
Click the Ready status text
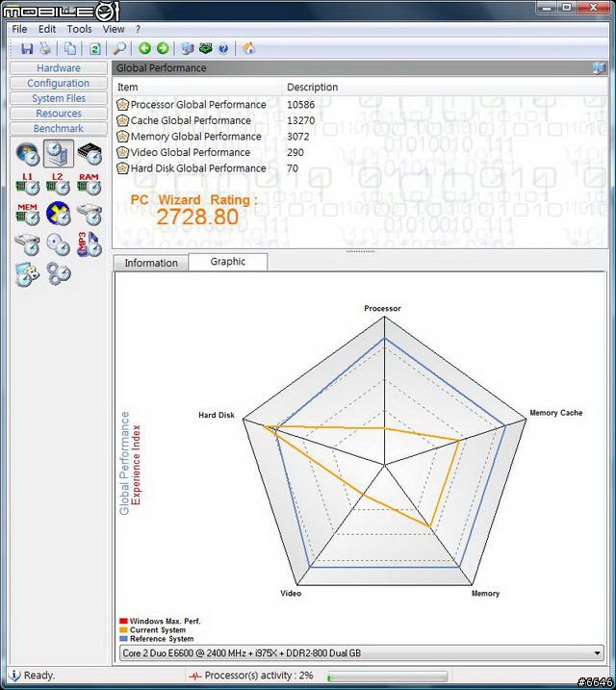(39, 676)
